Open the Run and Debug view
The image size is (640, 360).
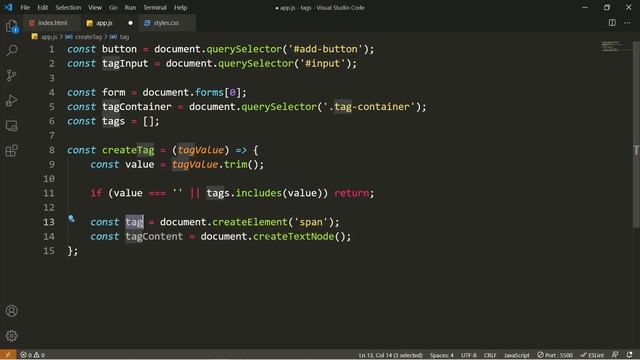(11, 100)
